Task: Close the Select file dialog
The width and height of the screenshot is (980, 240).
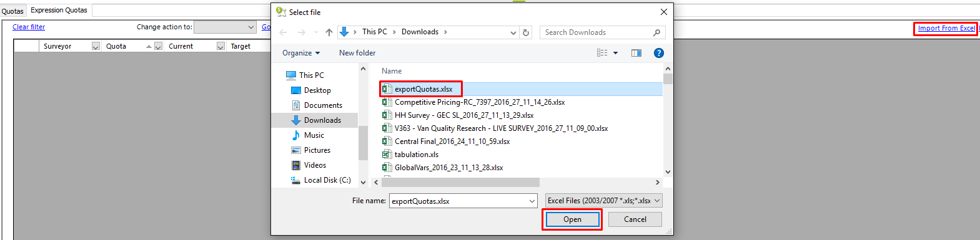Action: [663, 12]
